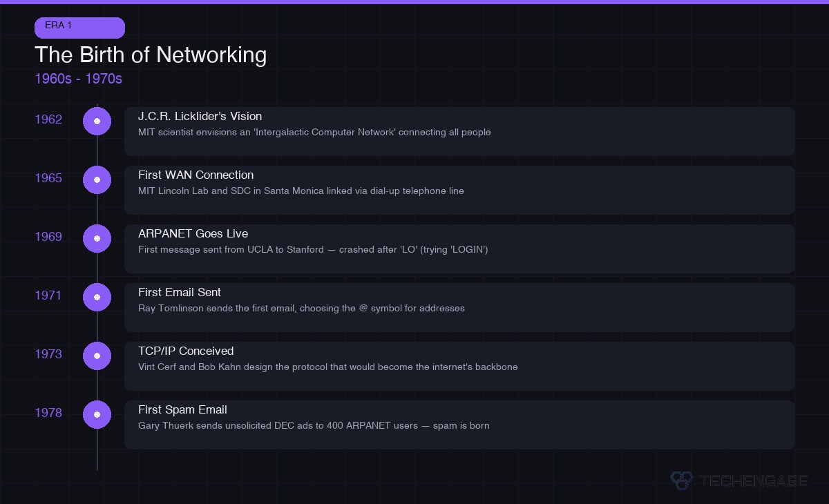
Task: Click the 1973 timeline marker dot
Action: pos(97,356)
